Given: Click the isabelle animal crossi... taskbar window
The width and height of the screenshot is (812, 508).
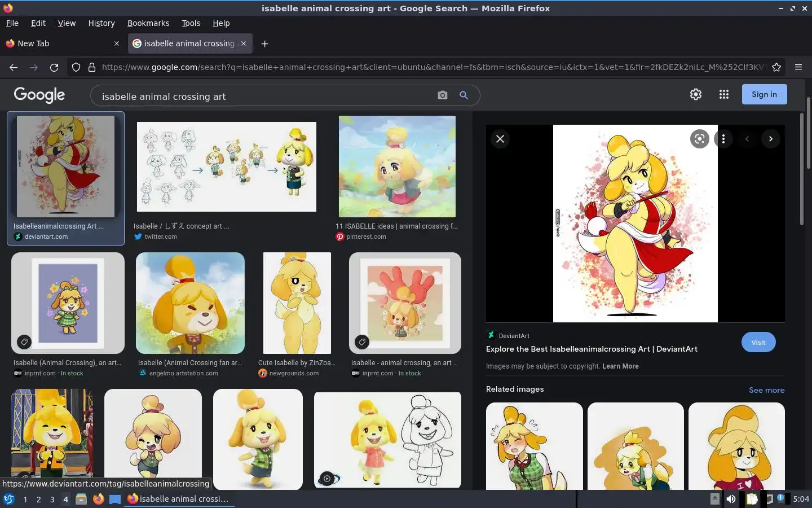Looking at the screenshot, I should tap(179, 499).
